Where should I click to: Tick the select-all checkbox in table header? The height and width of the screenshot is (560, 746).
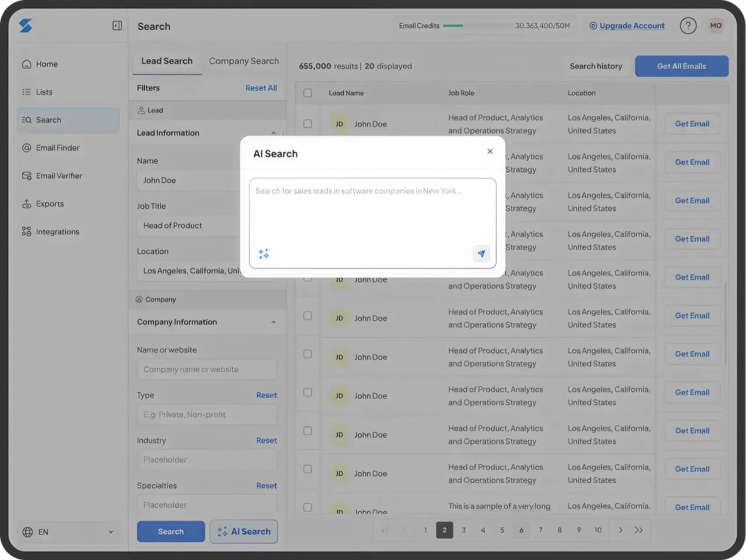coord(308,93)
